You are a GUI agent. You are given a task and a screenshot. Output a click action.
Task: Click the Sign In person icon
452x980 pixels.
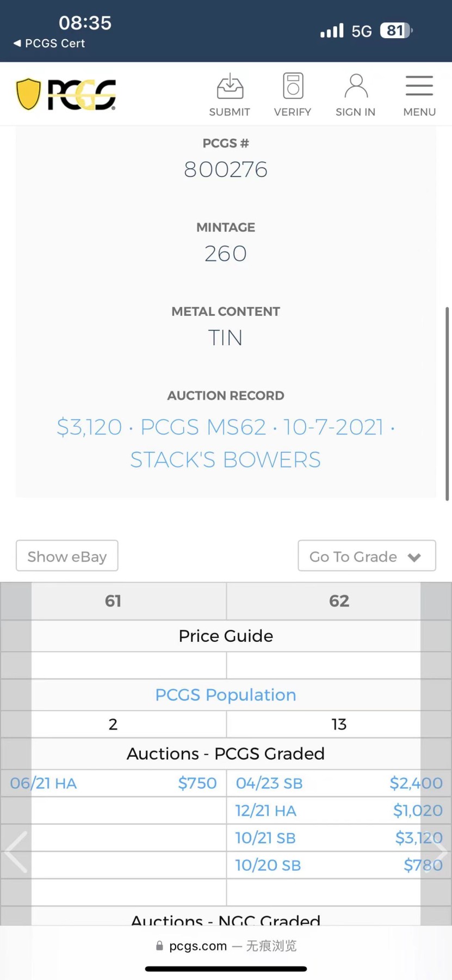pos(356,87)
